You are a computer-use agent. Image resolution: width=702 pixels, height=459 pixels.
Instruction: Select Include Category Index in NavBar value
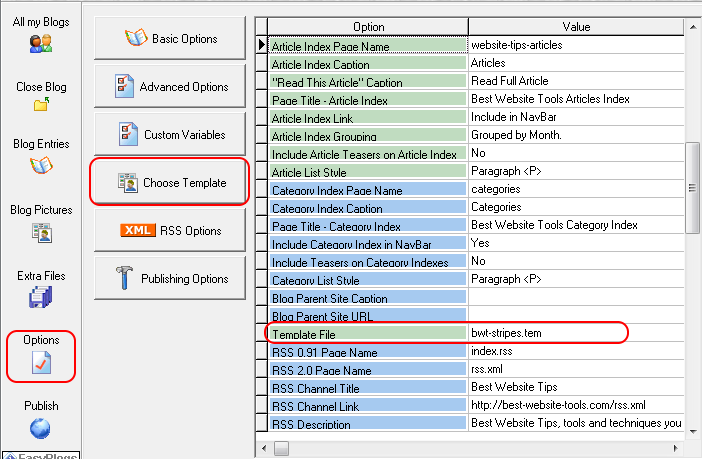pos(575,243)
